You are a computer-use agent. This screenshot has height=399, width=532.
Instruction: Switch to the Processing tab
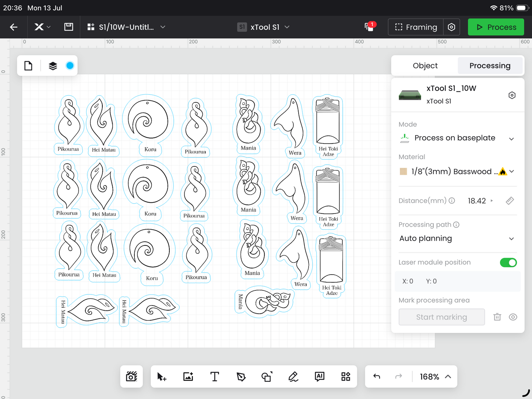[x=490, y=66]
